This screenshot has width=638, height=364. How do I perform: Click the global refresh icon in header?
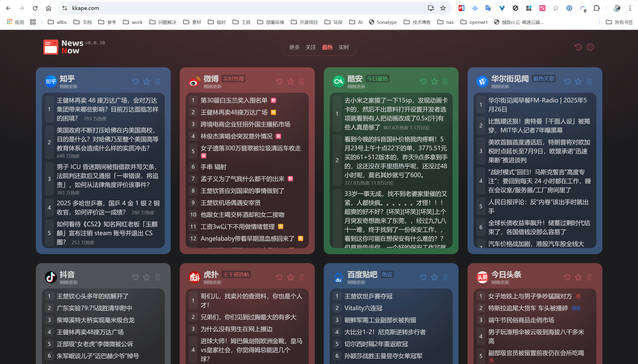578,47
